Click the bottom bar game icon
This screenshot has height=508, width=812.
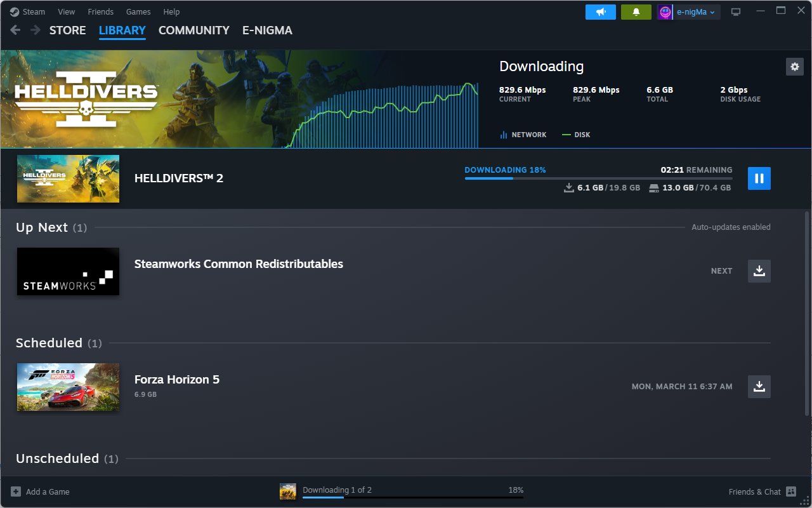click(x=288, y=491)
